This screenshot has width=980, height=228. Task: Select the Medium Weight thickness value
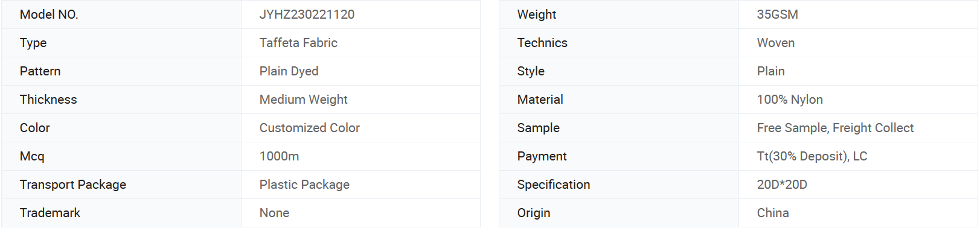[x=303, y=100]
